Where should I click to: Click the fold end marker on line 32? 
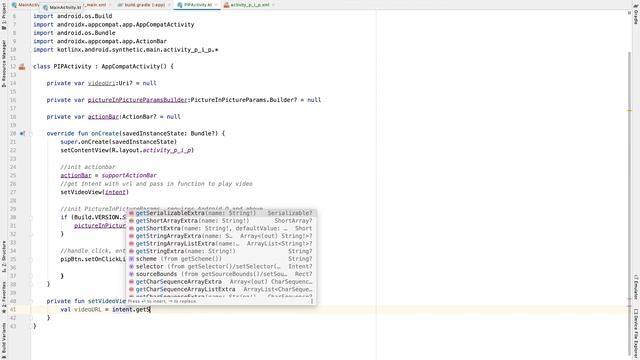[x=31, y=234]
